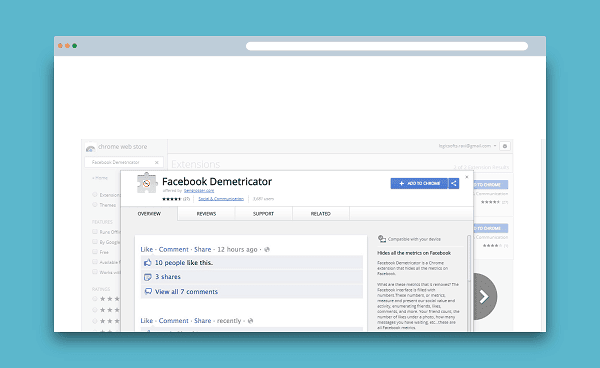The width and height of the screenshot is (600, 368).
Task: Click the first Like link, posted 12 hours ago
Action: (x=147, y=249)
